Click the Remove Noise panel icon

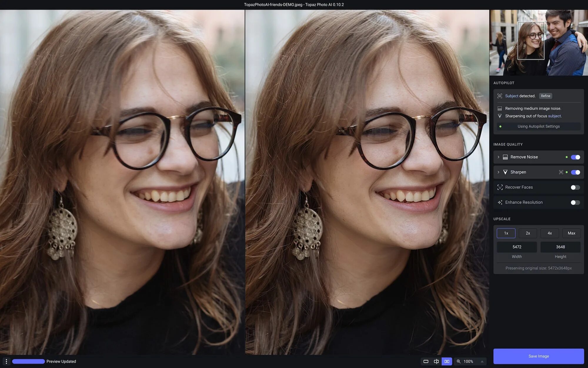(505, 157)
